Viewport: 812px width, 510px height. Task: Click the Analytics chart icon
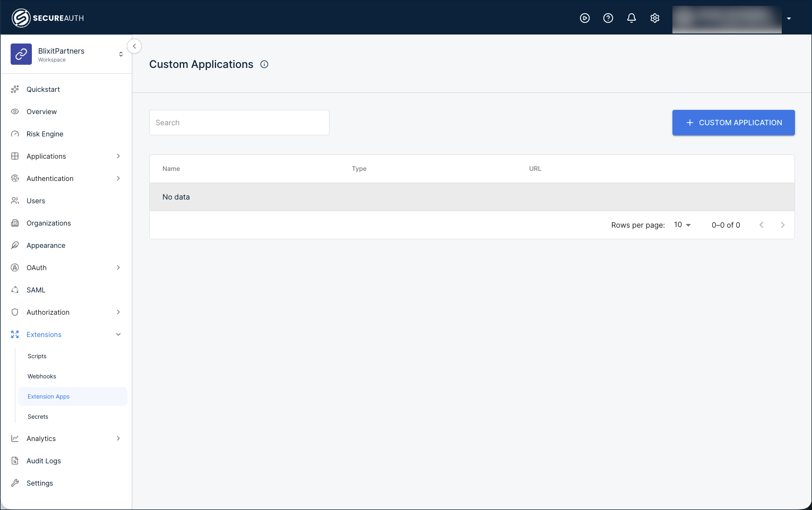[15, 438]
